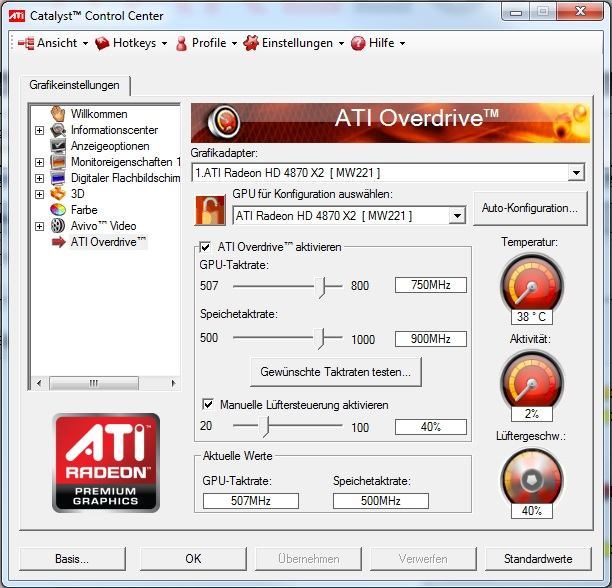This screenshot has height=588, width=612.
Task: Click the 3D cube icon
Action: [58, 194]
